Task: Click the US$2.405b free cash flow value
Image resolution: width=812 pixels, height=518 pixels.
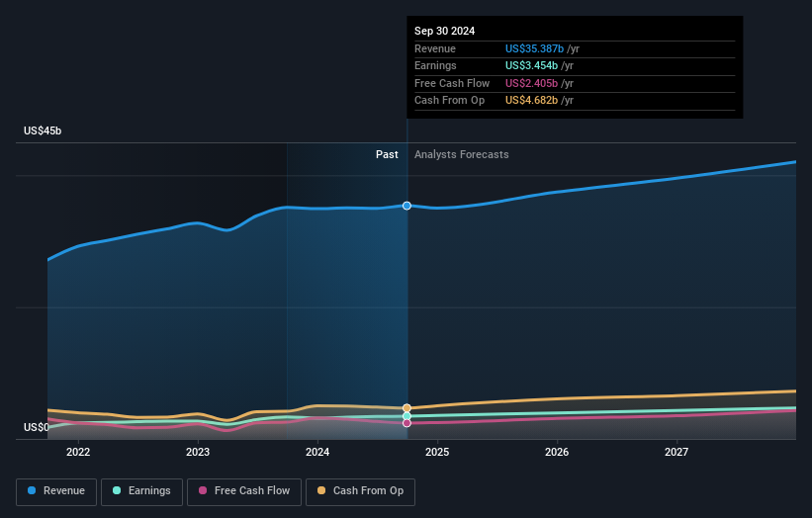Action: click(531, 83)
